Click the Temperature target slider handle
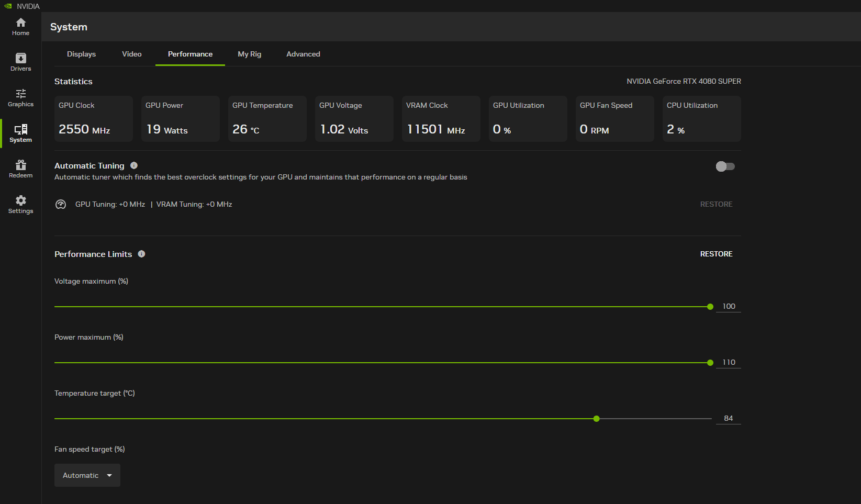Viewport: 861px width, 504px height. coord(597,419)
